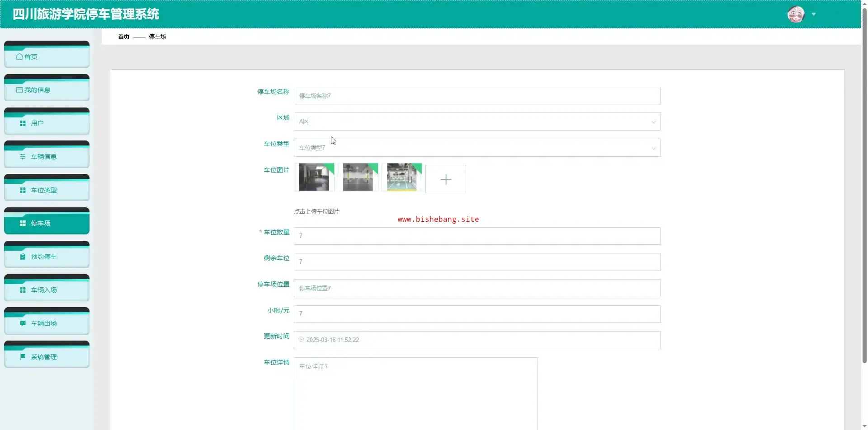Select the active 停车场 menu item
Screen dimensions: 868x430
pos(47,221)
